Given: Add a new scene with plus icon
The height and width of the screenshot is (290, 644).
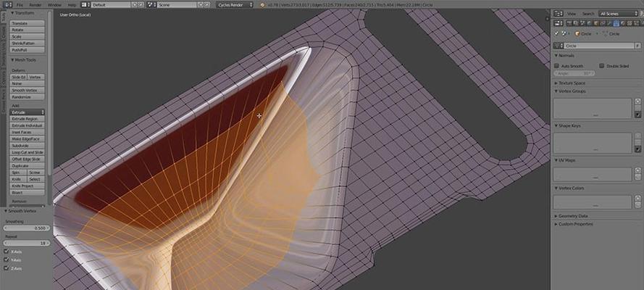Looking at the screenshot, I should point(201,5).
